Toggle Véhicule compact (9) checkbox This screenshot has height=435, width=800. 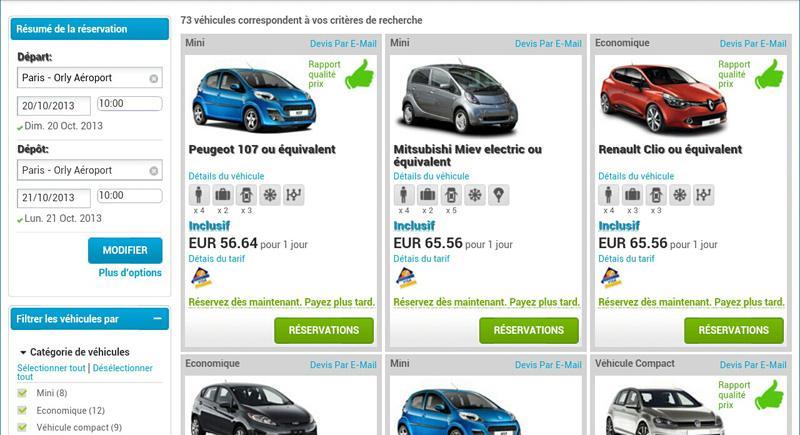point(22,427)
